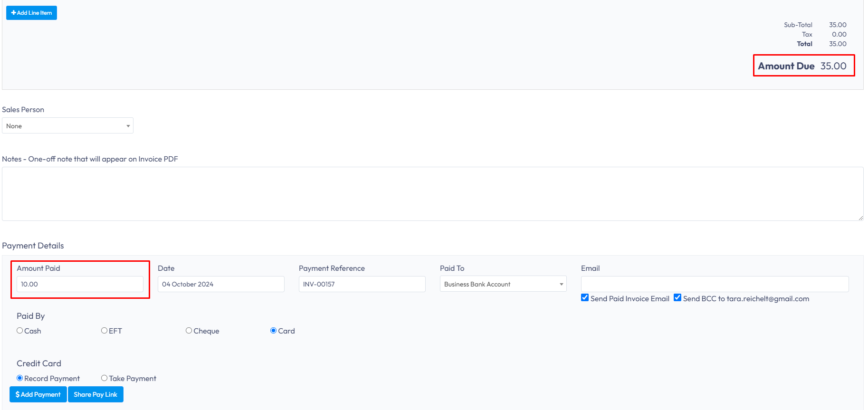The width and height of the screenshot is (868, 410).
Task: Click the Add Line Item button
Action: tap(31, 13)
